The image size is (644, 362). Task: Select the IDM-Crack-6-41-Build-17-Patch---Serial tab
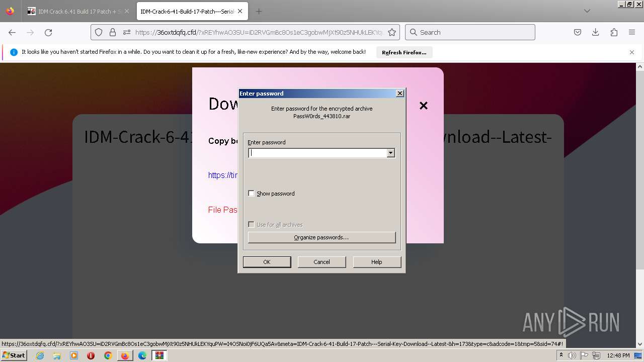191,11
